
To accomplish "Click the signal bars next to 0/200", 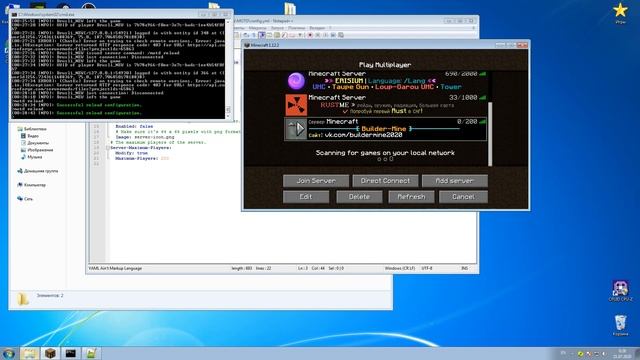I will 483,122.
